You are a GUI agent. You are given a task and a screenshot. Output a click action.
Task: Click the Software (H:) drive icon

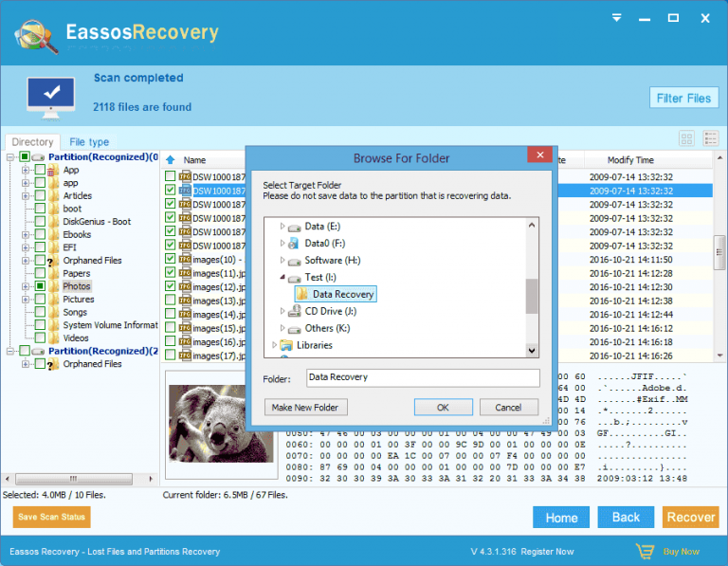click(294, 261)
